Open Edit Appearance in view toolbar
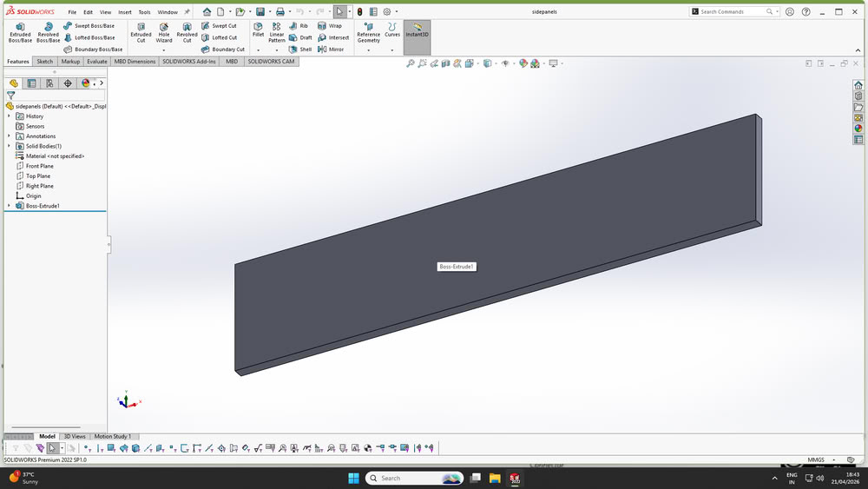This screenshot has width=868, height=489. coord(523,63)
